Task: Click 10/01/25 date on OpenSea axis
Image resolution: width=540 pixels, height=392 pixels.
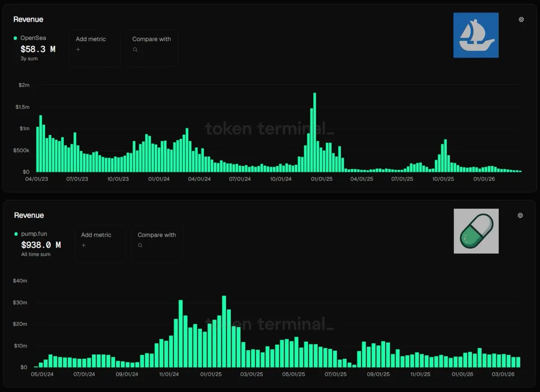Action: pyautogui.click(x=443, y=179)
